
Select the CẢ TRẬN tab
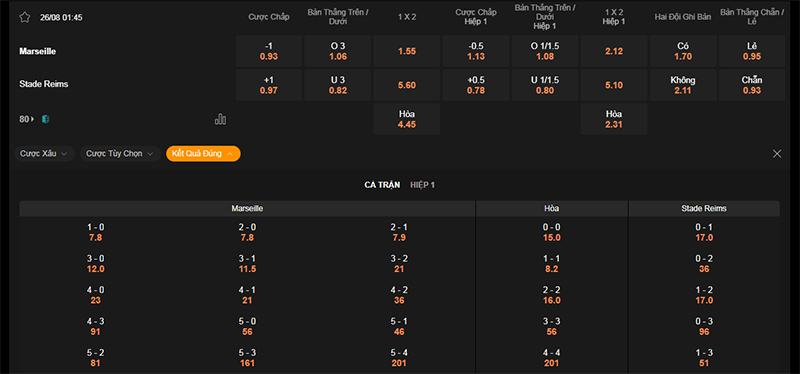(382, 185)
